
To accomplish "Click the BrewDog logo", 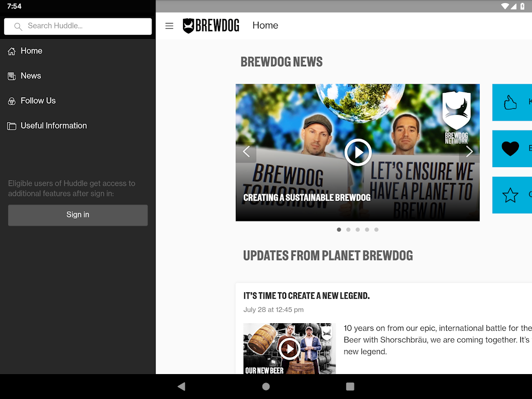I will pyautogui.click(x=211, y=26).
